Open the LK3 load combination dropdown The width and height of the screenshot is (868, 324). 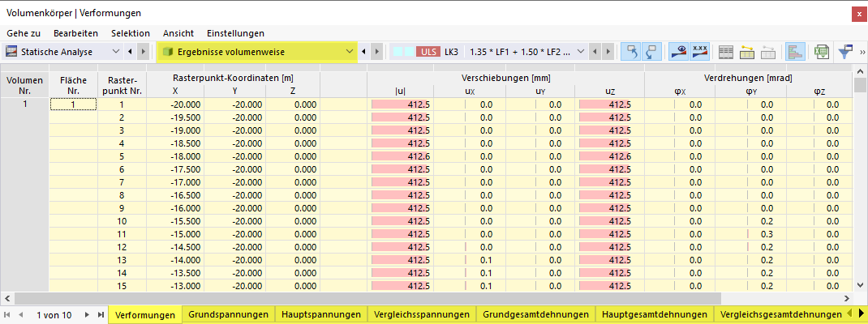tap(580, 52)
